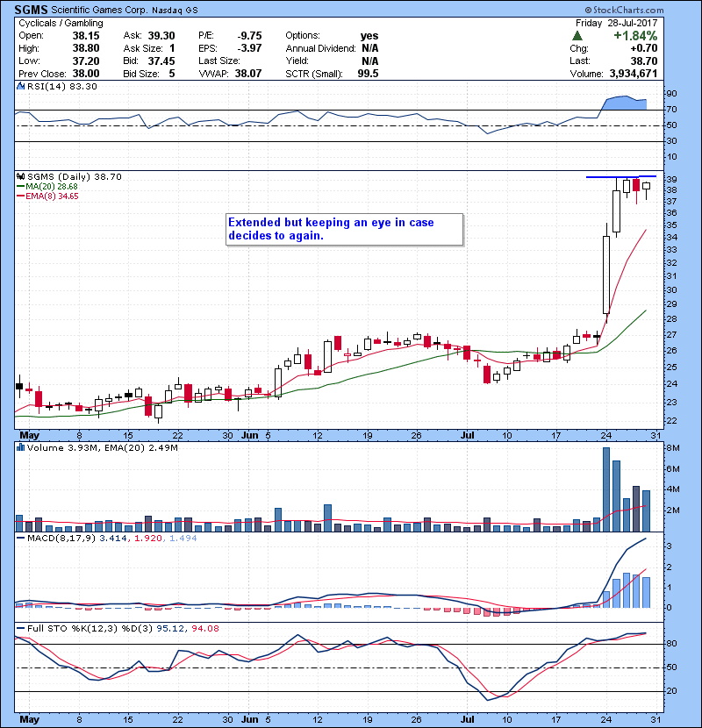Screen dimensions: 702x728
Task: Select the Bid price 37.45
Action: tap(161, 61)
